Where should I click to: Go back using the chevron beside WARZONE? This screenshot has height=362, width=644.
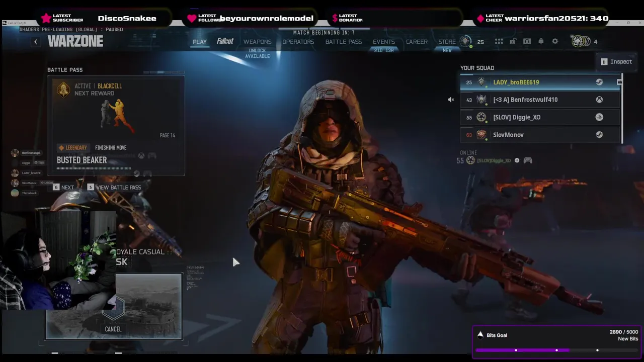pos(35,42)
